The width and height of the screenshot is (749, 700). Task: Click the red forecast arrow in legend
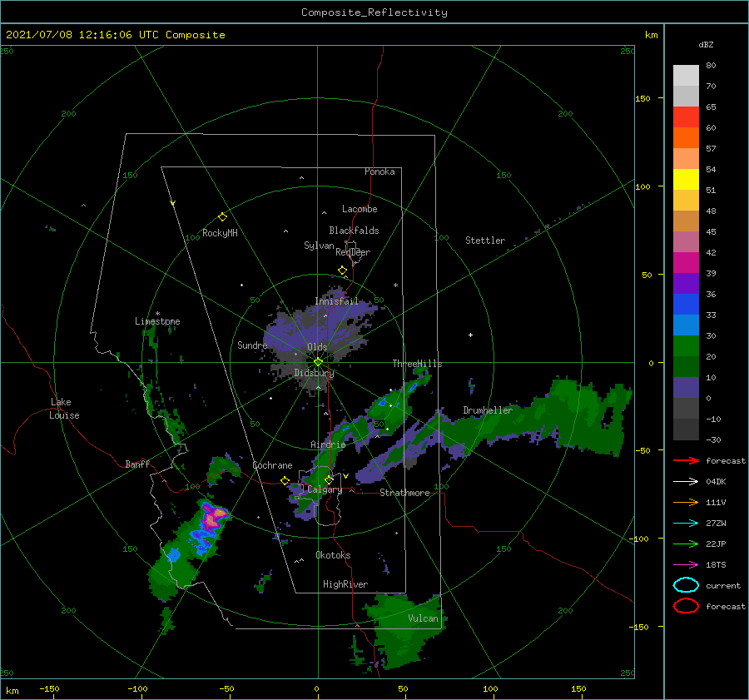click(x=686, y=460)
